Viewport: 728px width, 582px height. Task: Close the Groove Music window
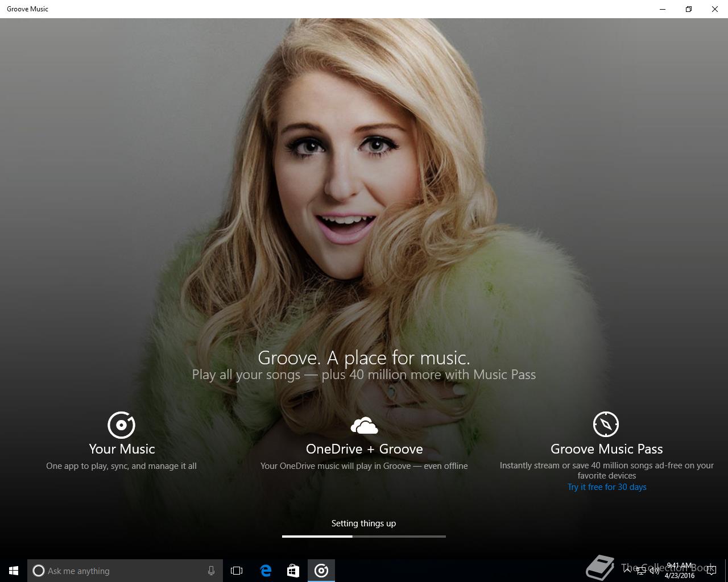point(715,9)
